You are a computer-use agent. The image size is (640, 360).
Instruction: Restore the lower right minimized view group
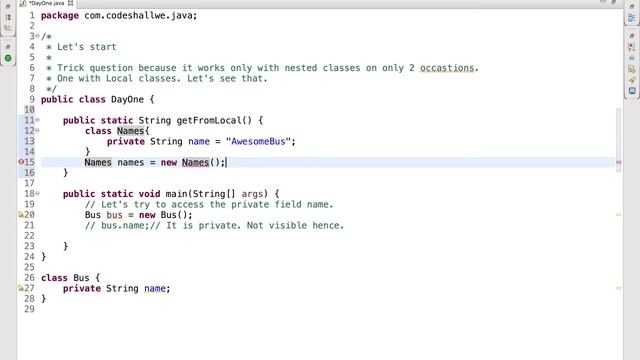(632, 36)
